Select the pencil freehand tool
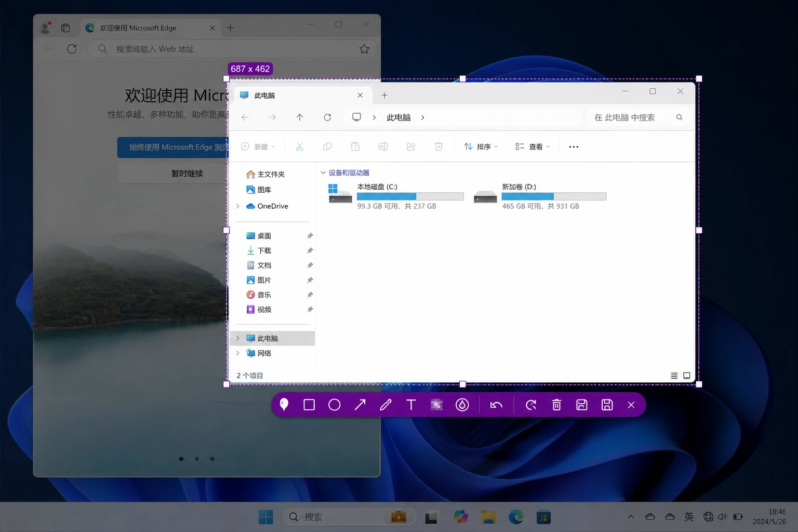This screenshot has width=798, height=532. (385, 405)
